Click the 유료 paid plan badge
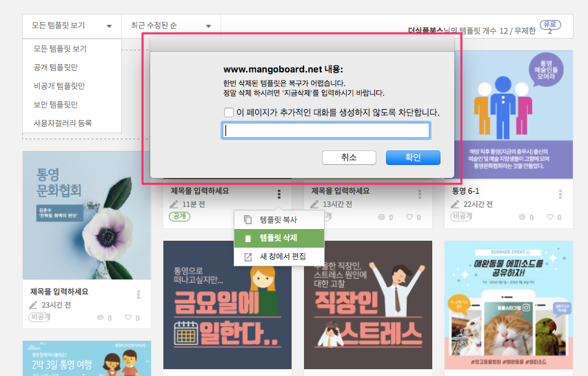The width and height of the screenshot is (588, 376). (550, 25)
